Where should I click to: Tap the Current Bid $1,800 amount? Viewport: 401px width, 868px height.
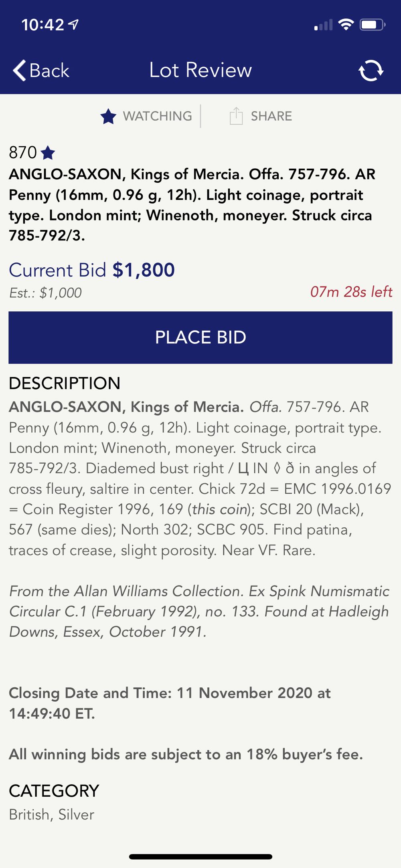[144, 270]
